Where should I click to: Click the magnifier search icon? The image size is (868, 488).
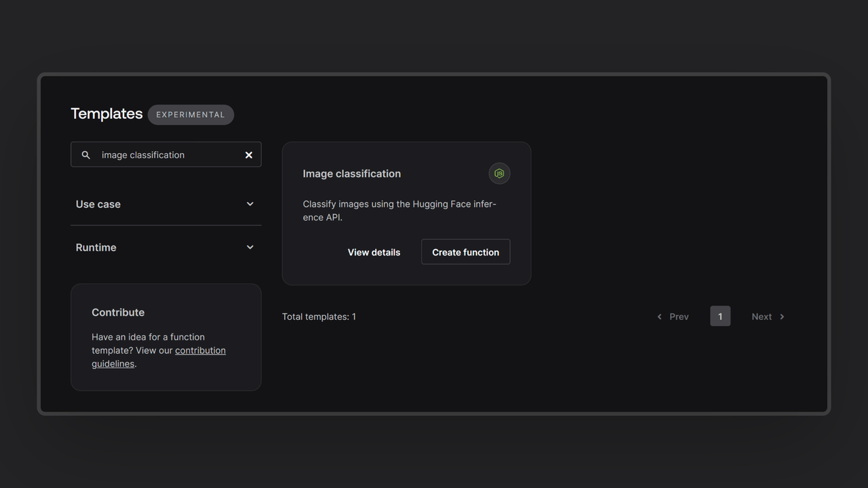[86, 155]
